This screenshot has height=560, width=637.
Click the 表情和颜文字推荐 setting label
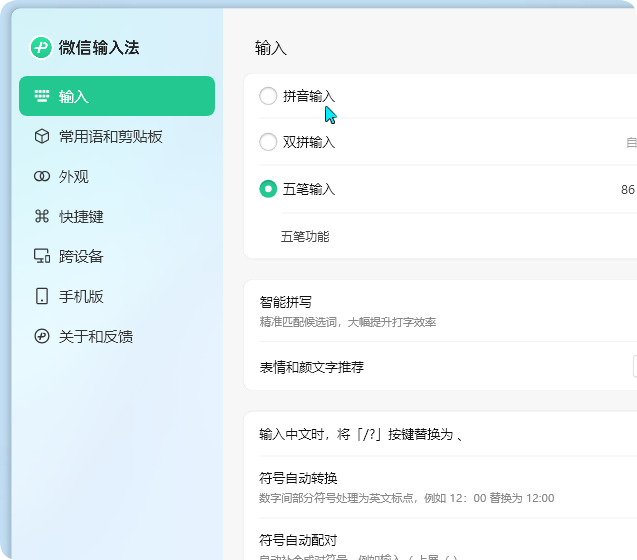tap(312, 367)
